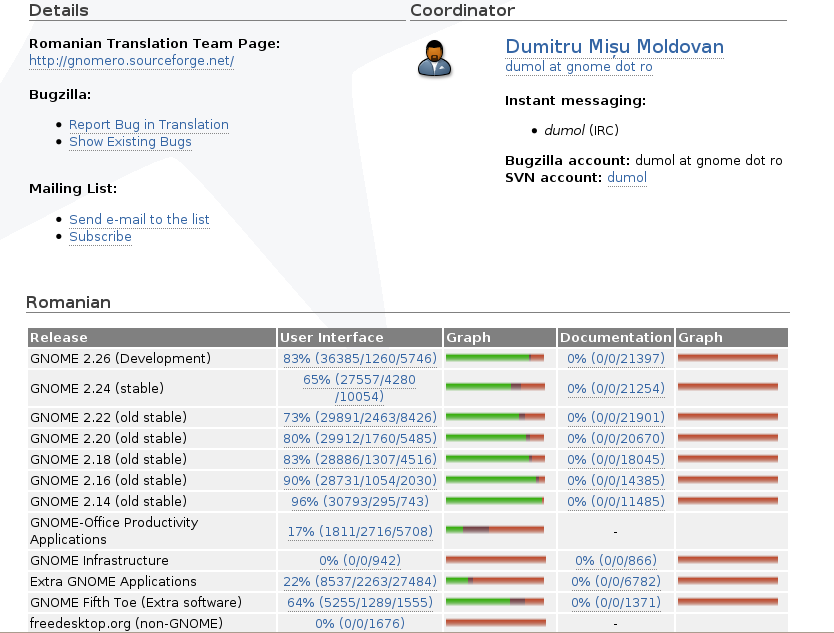The height and width of the screenshot is (633, 834).
Task: Click the dumol at gnome dot ro email link
Action: point(579,66)
